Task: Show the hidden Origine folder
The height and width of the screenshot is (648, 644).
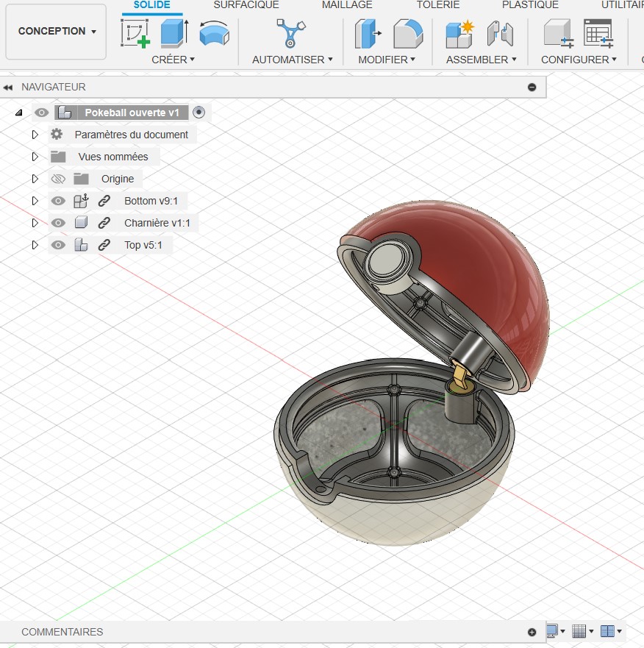Action: click(x=58, y=179)
